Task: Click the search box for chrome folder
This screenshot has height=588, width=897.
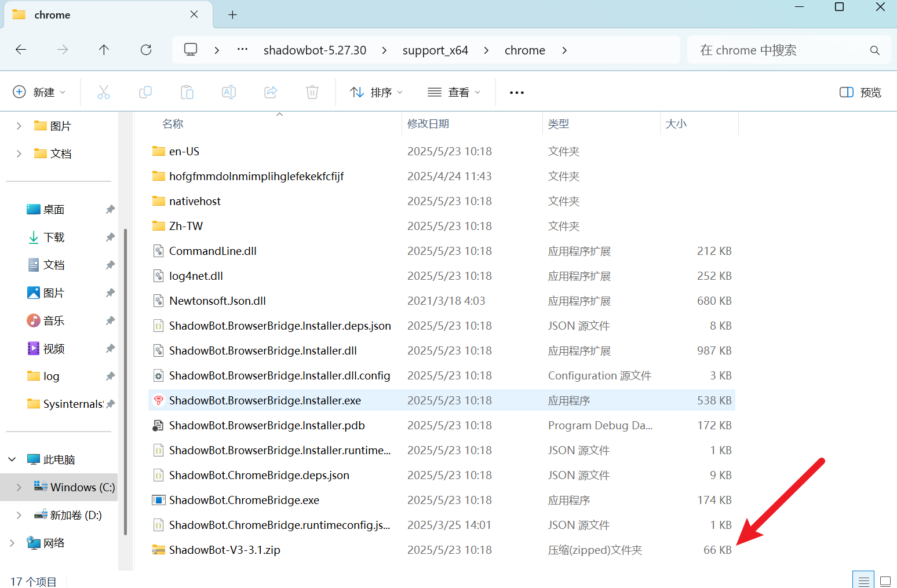Action: [782, 50]
